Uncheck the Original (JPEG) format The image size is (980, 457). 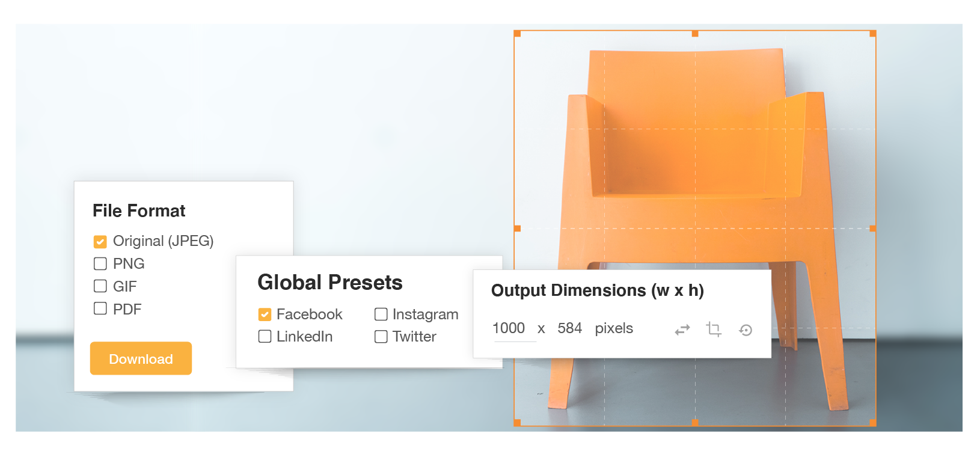click(x=100, y=241)
